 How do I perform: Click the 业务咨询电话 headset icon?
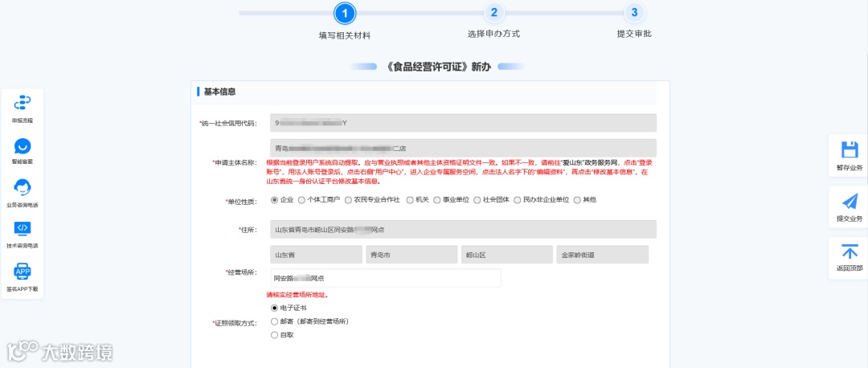pyautogui.click(x=23, y=187)
